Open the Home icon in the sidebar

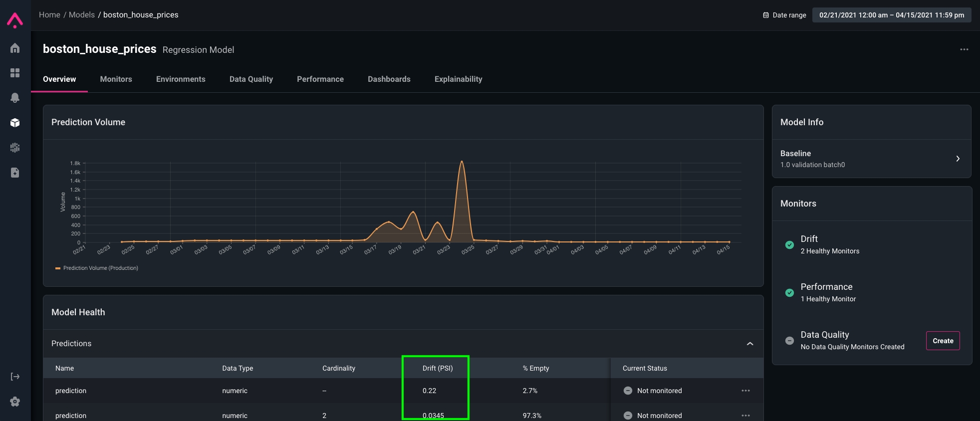click(15, 48)
